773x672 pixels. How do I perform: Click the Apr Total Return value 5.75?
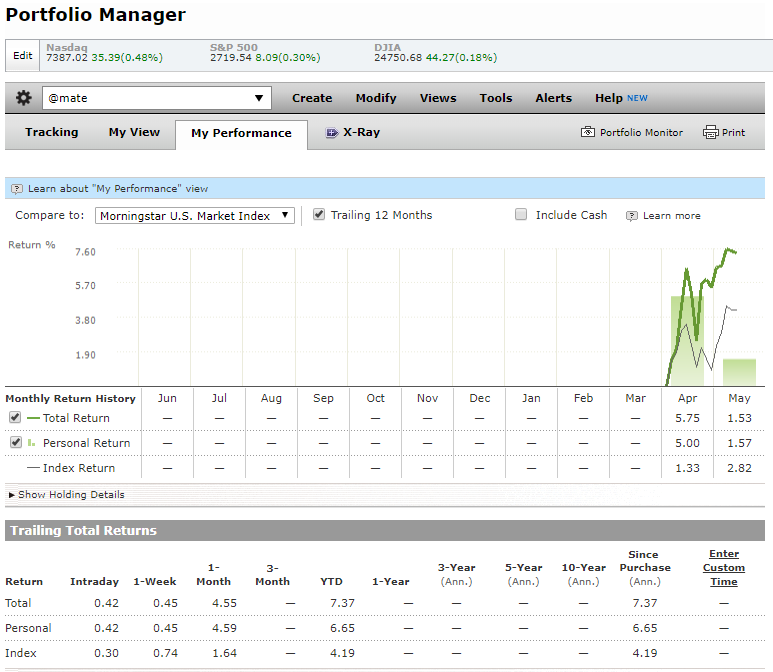tap(687, 418)
